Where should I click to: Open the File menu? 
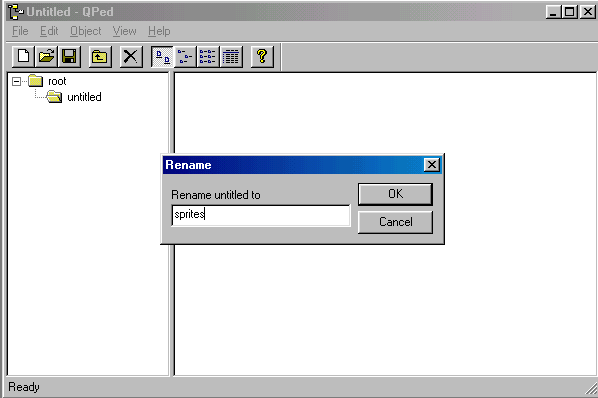click(x=20, y=31)
